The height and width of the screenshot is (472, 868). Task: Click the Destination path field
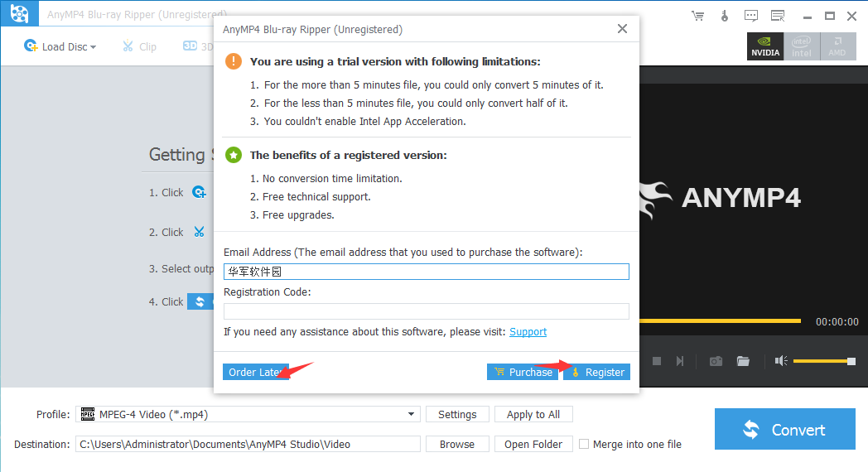[x=248, y=445]
